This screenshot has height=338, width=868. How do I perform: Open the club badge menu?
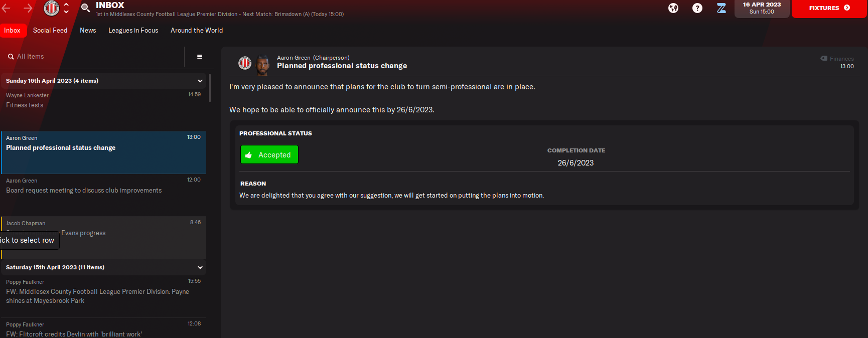[x=51, y=8]
